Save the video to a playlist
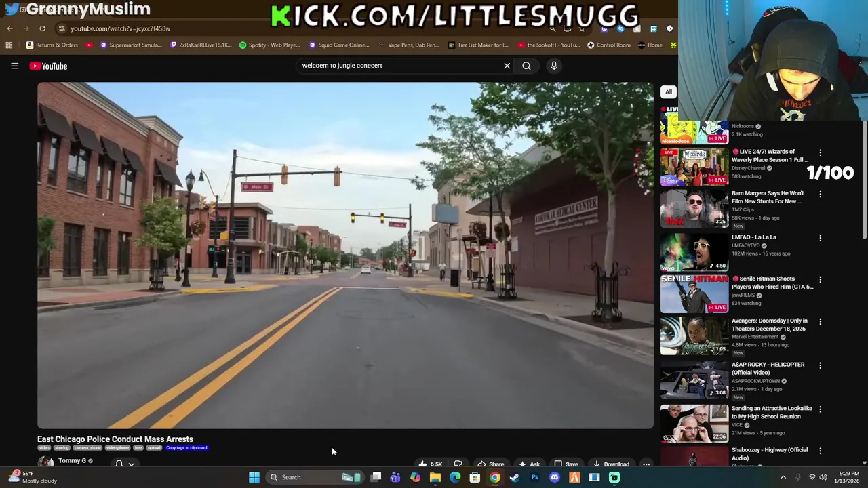868x488 pixels. click(566, 464)
